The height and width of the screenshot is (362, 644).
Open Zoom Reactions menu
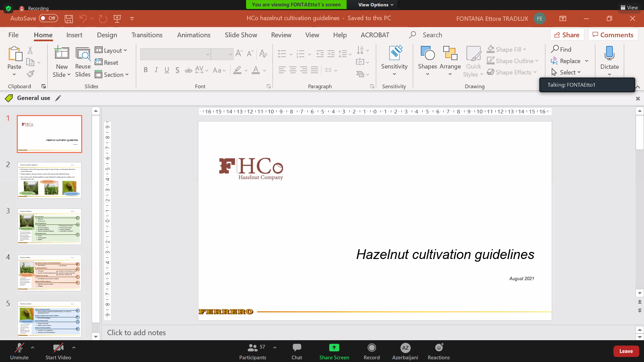click(439, 351)
